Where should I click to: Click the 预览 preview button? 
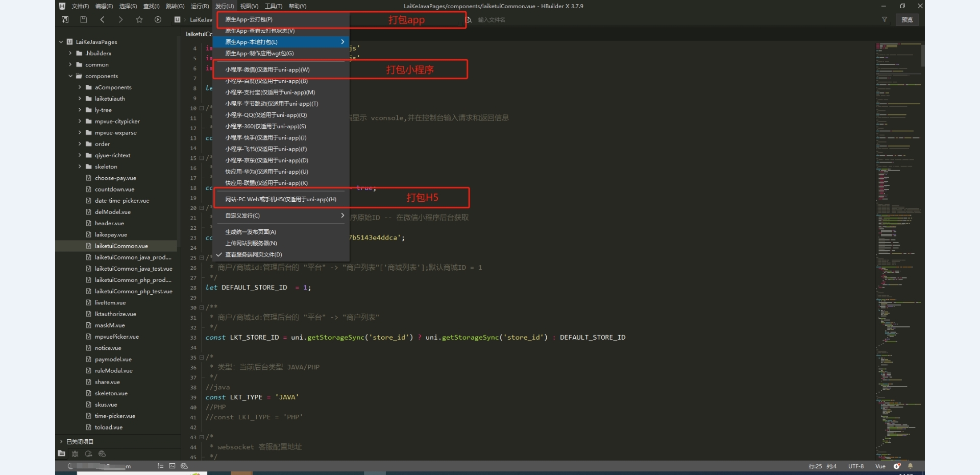point(907,19)
